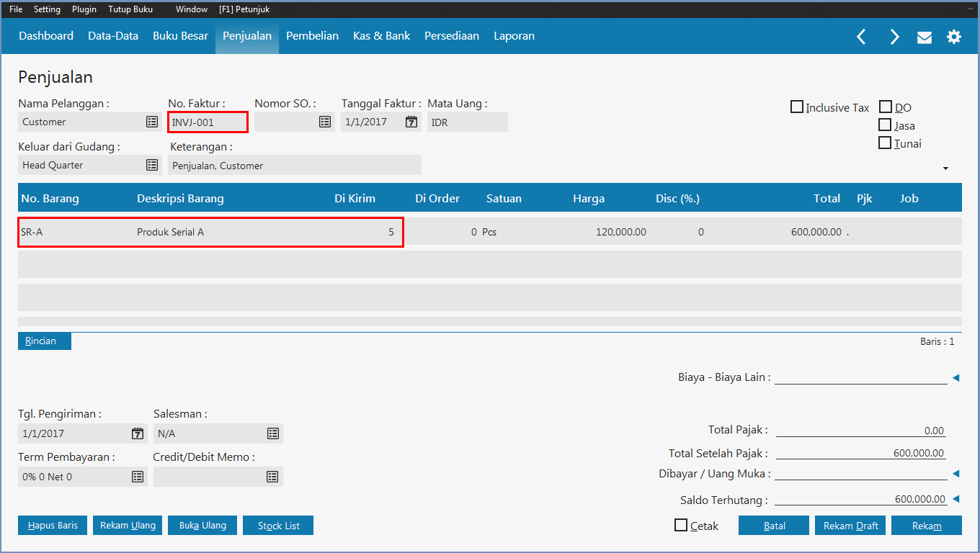Viewport: 980px width, 553px height.
Task: Click the Mata Uang field IDR
Action: coord(468,122)
